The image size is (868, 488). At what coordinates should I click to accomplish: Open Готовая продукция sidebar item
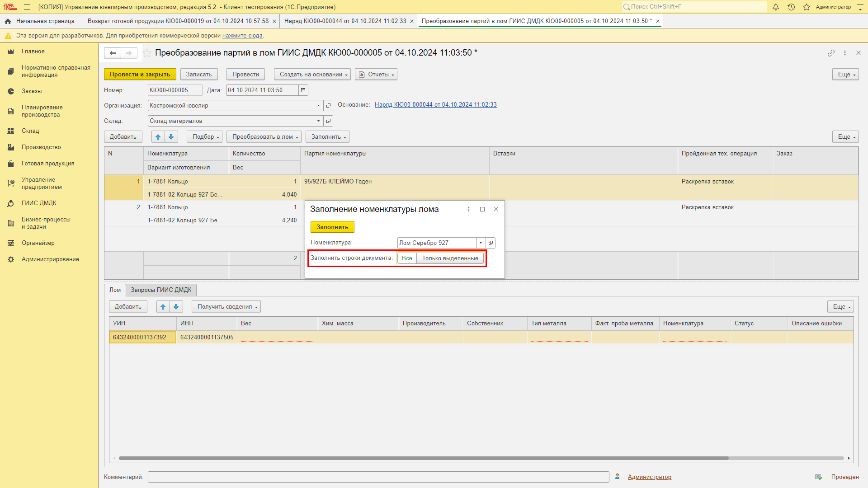(x=48, y=164)
